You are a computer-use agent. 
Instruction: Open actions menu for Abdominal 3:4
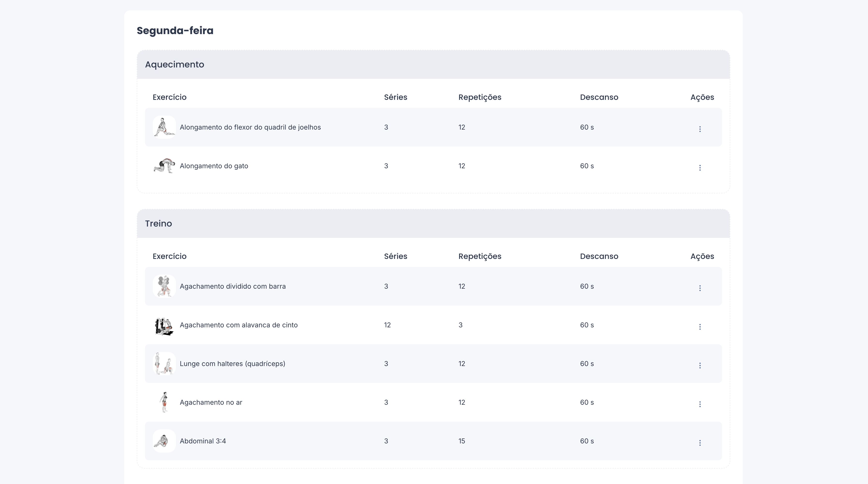pyautogui.click(x=700, y=443)
